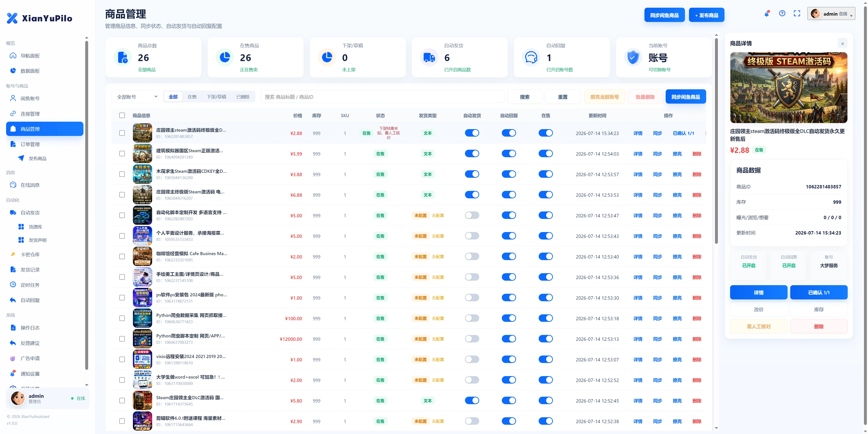This screenshot has height=434, width=868.
Task: Switch to the 已删除 filter tab
Action: [243, 97]
